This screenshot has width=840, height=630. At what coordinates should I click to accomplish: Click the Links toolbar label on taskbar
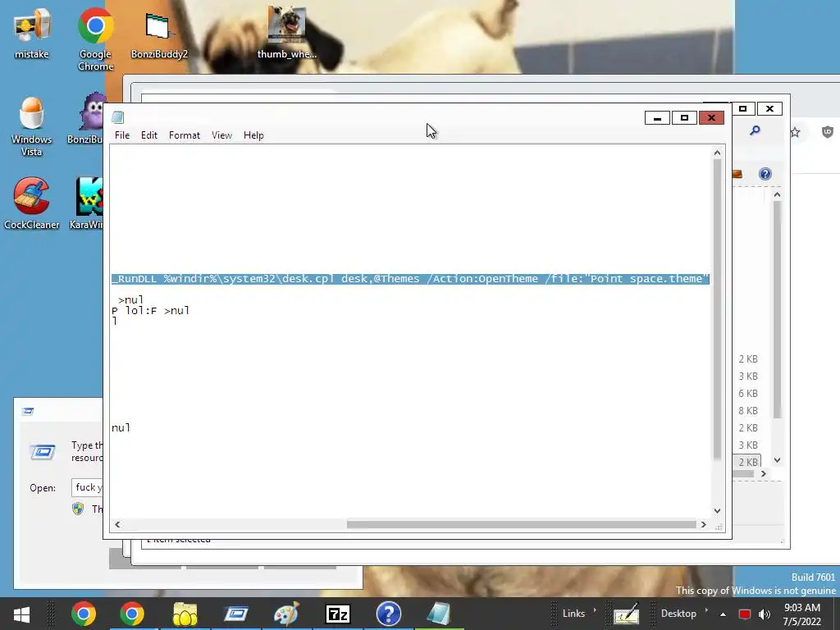(x=573, y=614)
